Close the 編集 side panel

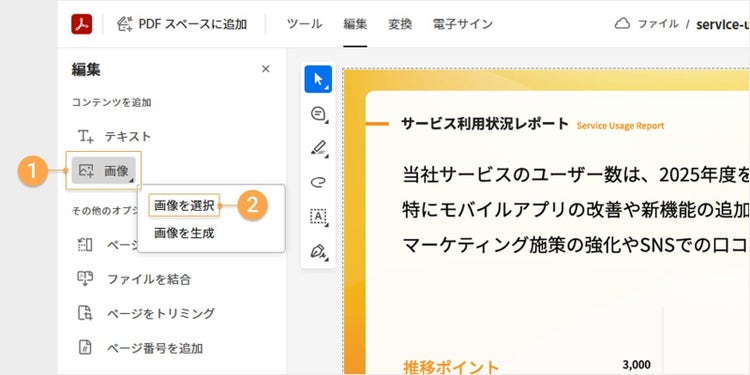265,69
